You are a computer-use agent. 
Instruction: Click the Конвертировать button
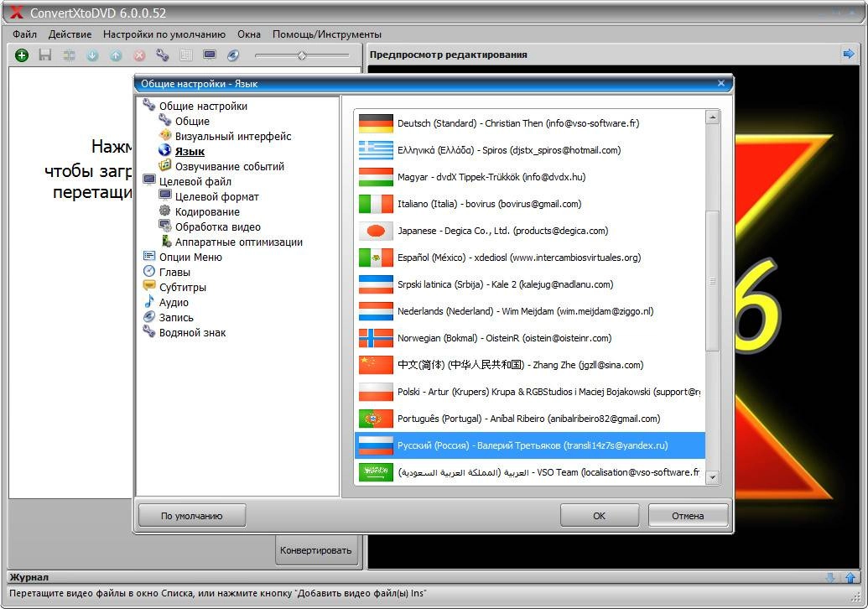click(316, 550)
